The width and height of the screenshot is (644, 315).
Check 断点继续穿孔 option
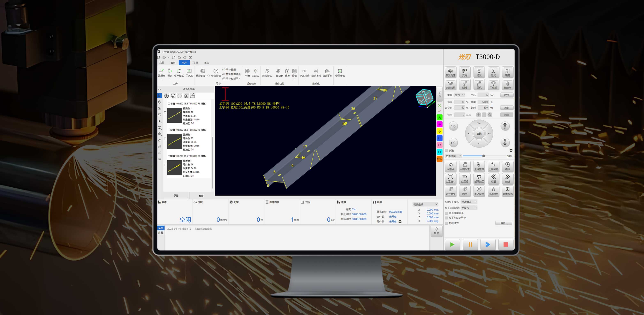[x=447, y=213]
